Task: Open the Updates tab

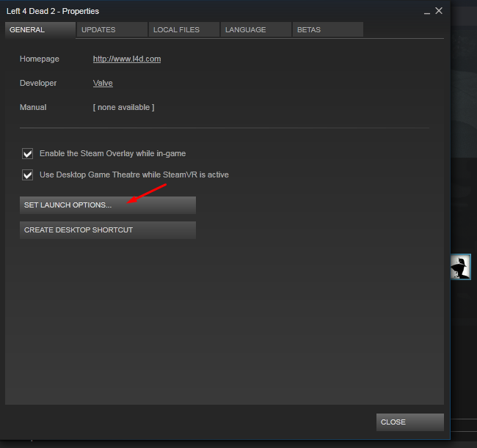Action: [x=112, y=30]
